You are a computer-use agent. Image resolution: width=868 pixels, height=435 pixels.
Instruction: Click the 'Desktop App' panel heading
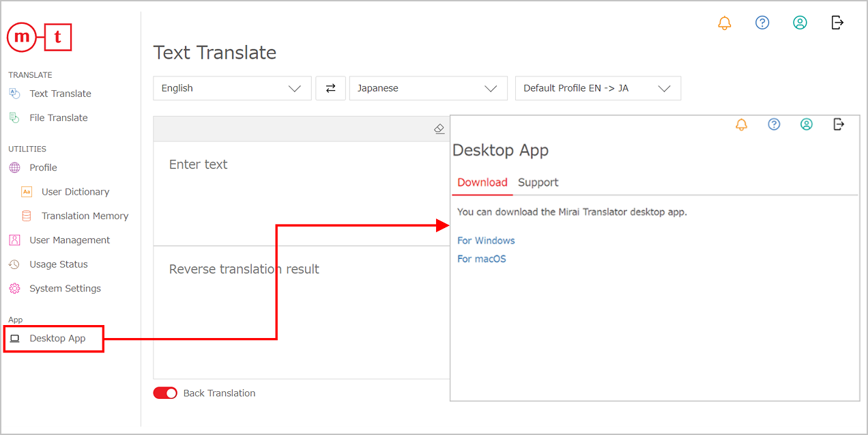[501, 150]
